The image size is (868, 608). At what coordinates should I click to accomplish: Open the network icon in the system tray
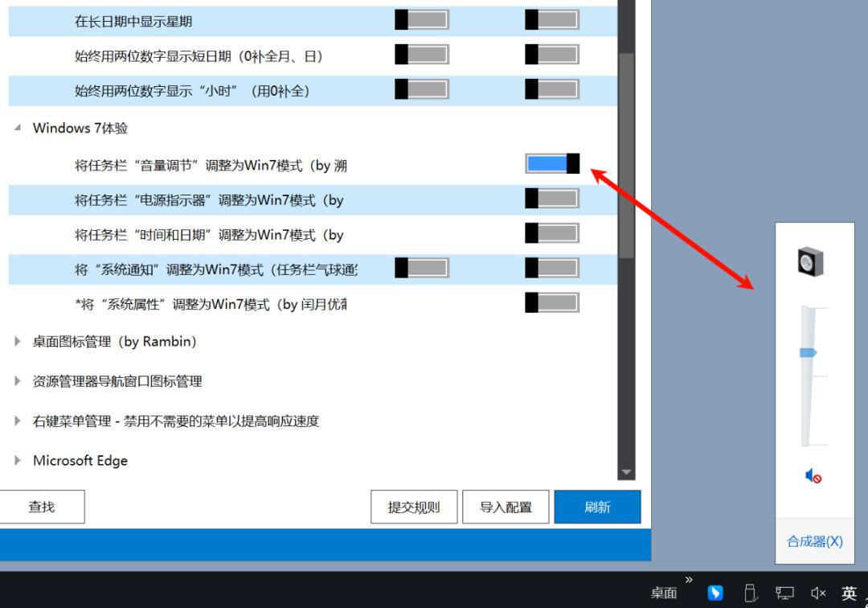pos(784,593)
